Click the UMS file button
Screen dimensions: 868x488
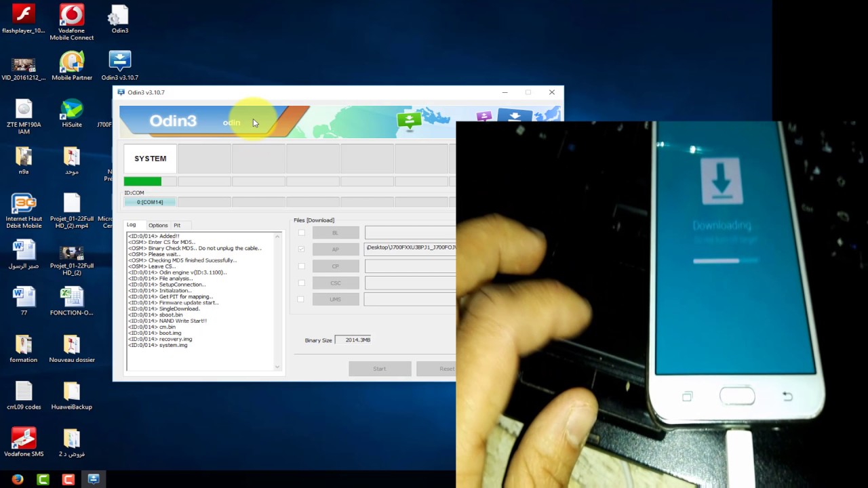336,299
